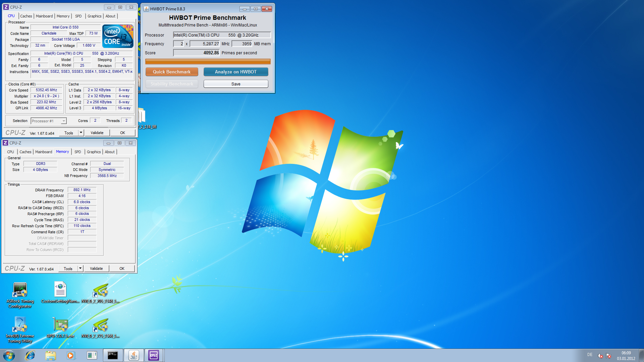Click Tools button in top CPU-Z window
The height and width of the screenshot is (362, 644).
tap(69, 133)
